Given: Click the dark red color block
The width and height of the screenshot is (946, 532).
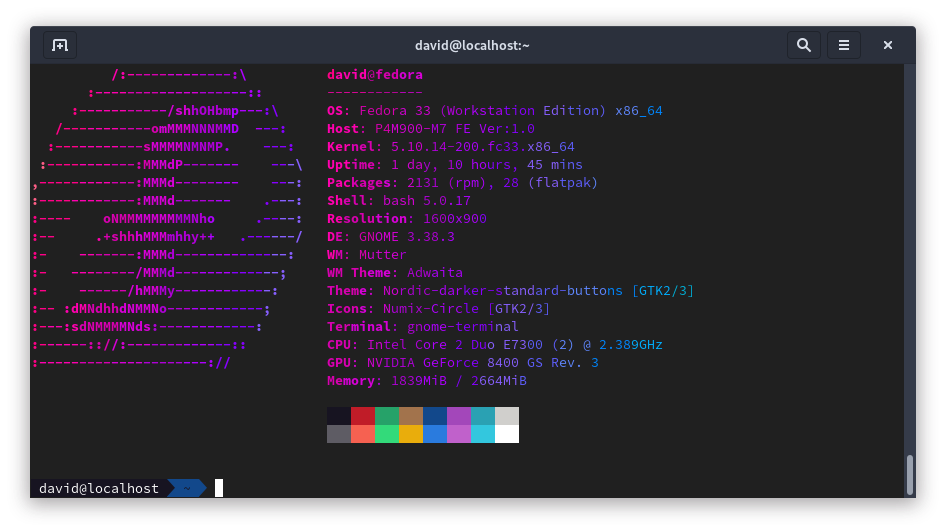Looking at the screenshot, I should 363,416.
